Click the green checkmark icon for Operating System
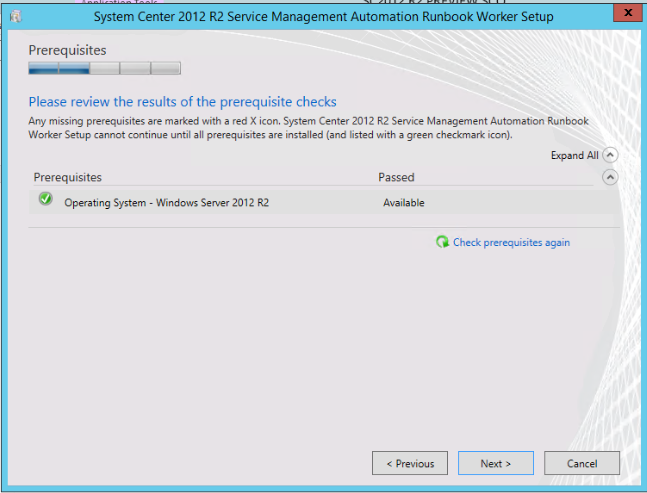 [45, 200]
